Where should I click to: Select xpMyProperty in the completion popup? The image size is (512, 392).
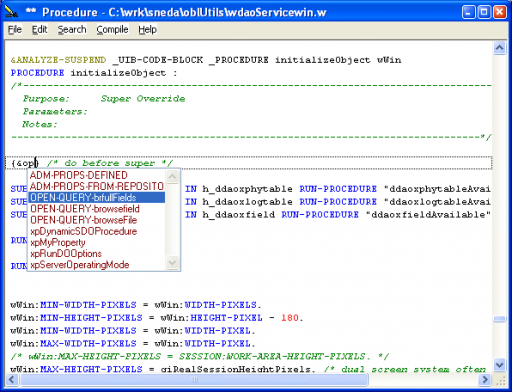[x=96, y=243]
